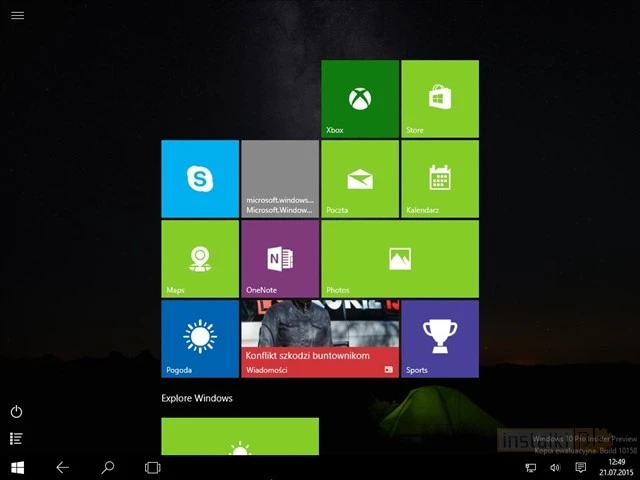Launch the Store app tile
This screenshot has height=480, width=640.
pyautogui.click(x=440, y=98)
